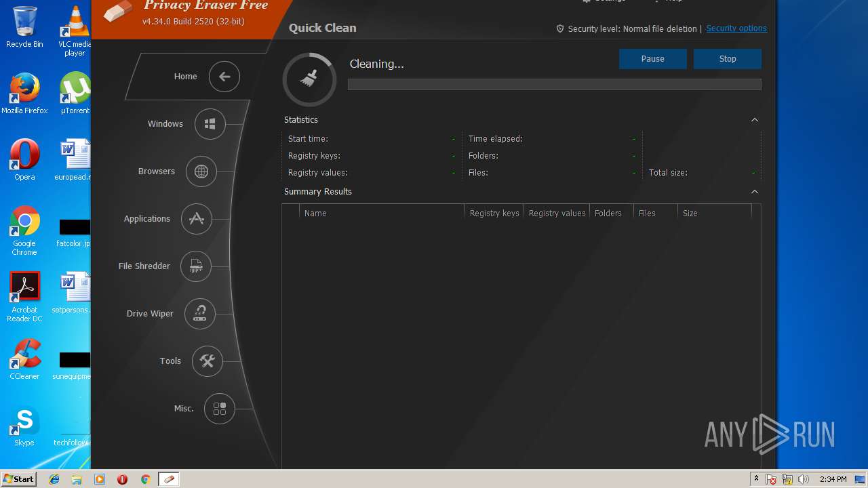This screenshot has height=488, width=868.
Task: Open the Browsers globe icon
Action: click(201, 171)
